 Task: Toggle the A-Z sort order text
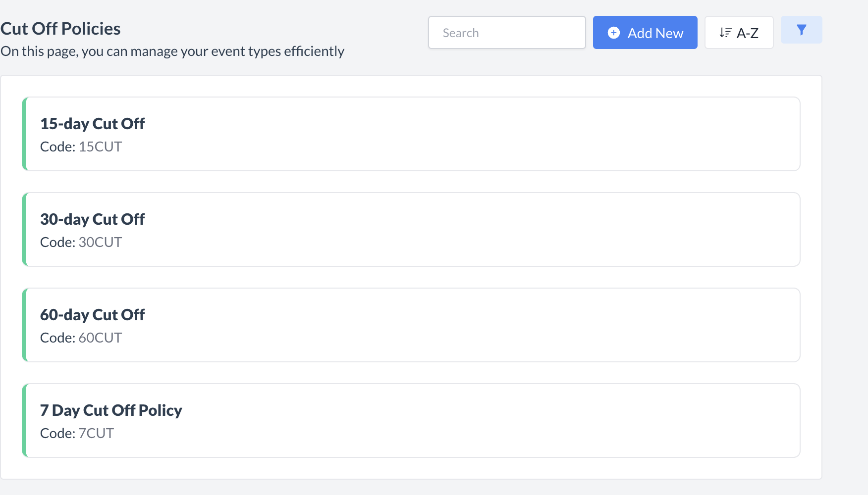pos(747,33)
